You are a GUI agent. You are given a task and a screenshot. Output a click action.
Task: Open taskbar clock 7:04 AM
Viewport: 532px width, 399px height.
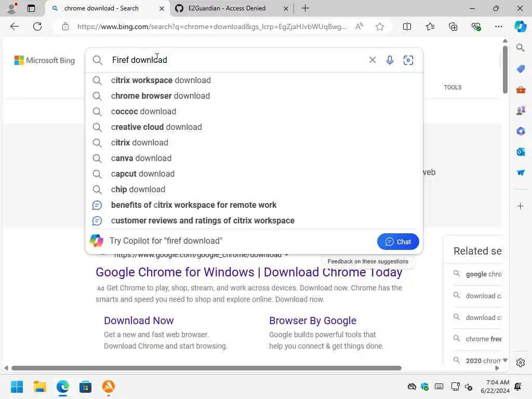tap(495, 387)
